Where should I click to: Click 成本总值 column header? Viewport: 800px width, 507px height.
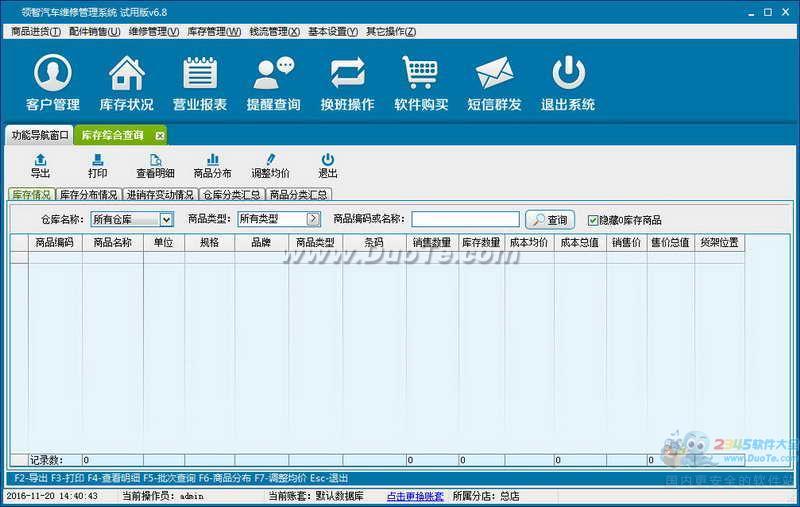tap(580, 243)
